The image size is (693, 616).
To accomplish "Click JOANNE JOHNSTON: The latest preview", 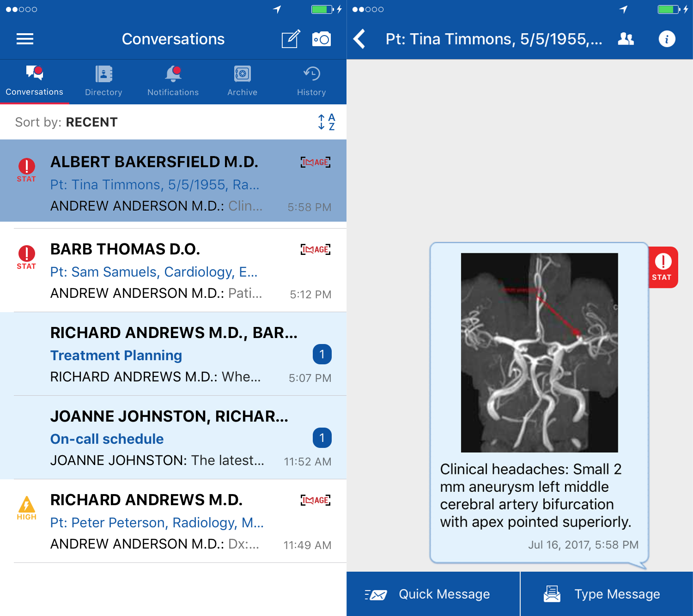I will tap(158, 460).
